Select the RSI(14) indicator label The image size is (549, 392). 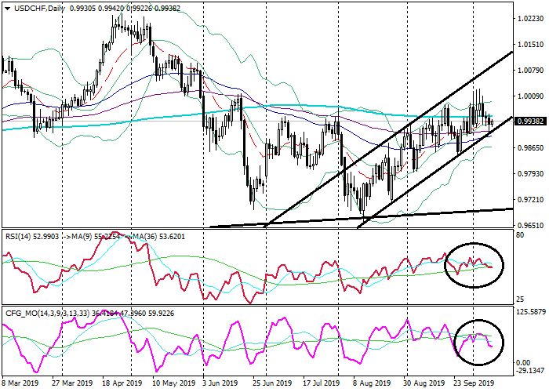pos(20,234)
